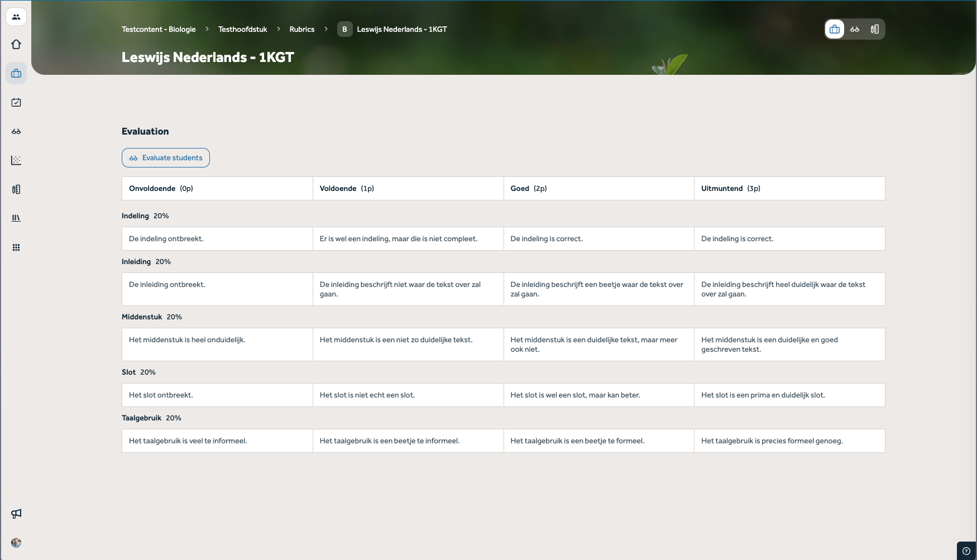
Task: Click the Taalgebruik 20% criterion label
Action: 151,418
